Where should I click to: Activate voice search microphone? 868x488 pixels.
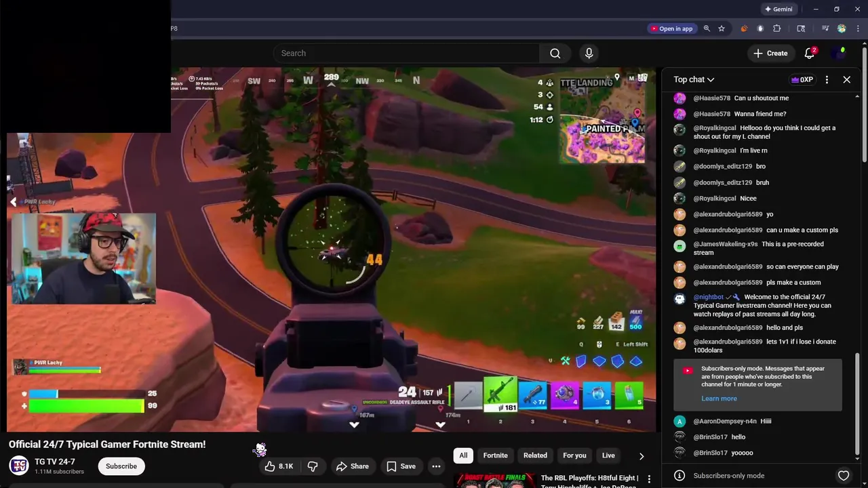tap(589, 54)
